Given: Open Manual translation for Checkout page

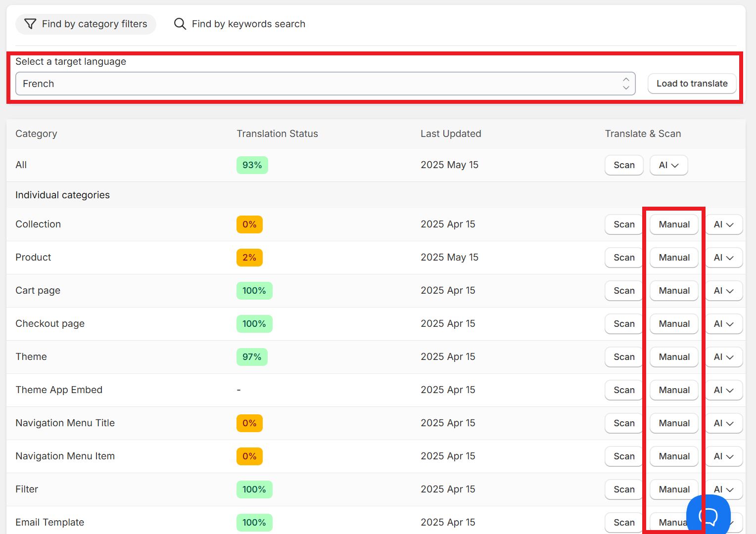Looking at the screenshot, I should (x=674, y=324).
